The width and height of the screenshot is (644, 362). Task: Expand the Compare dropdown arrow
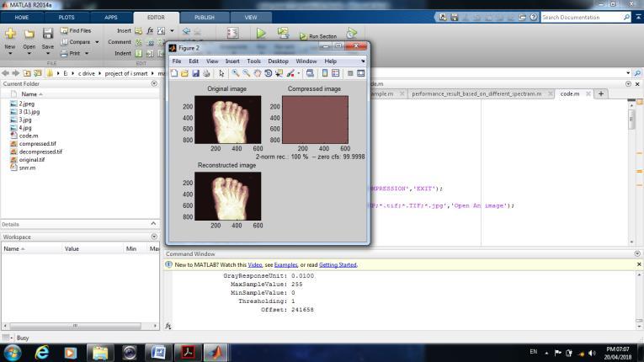point(97,42)
